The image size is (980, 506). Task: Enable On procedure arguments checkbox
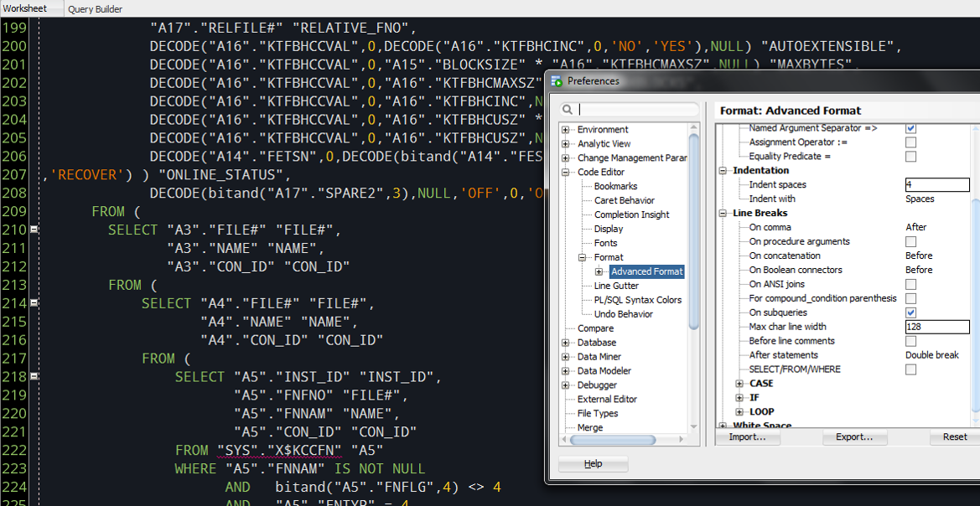(910, 242)
